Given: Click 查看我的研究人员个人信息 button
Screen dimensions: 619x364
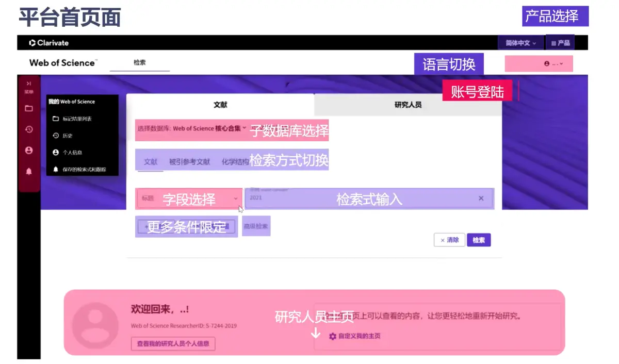Looking at the screenshot, I should 173,344.
